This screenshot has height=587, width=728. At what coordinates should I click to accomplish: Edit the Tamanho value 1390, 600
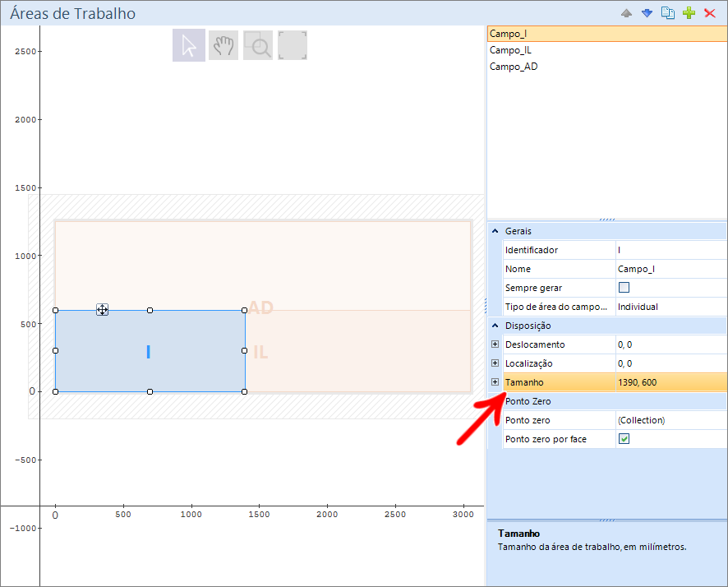pos(670,382)
